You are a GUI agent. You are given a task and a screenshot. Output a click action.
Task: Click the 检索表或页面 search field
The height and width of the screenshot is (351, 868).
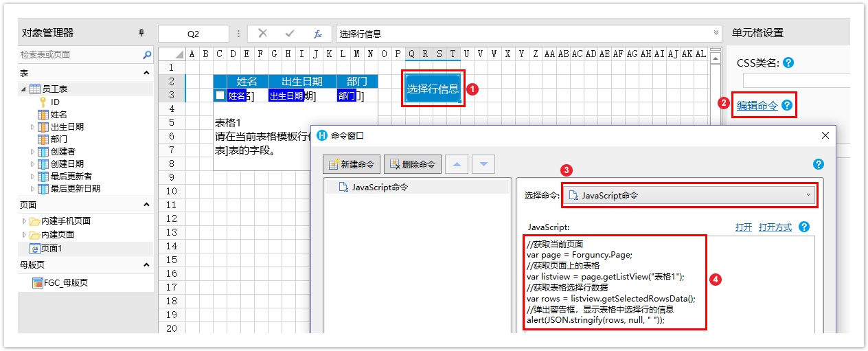(79, 55)
